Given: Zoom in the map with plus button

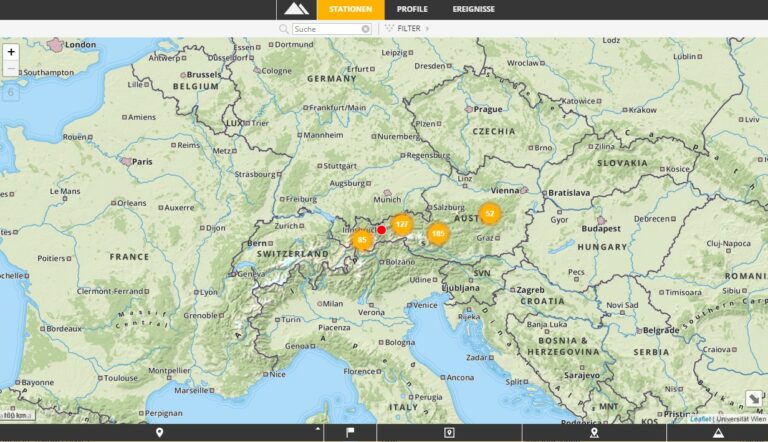Looking at the screenshot, I should tap(11, 52).
